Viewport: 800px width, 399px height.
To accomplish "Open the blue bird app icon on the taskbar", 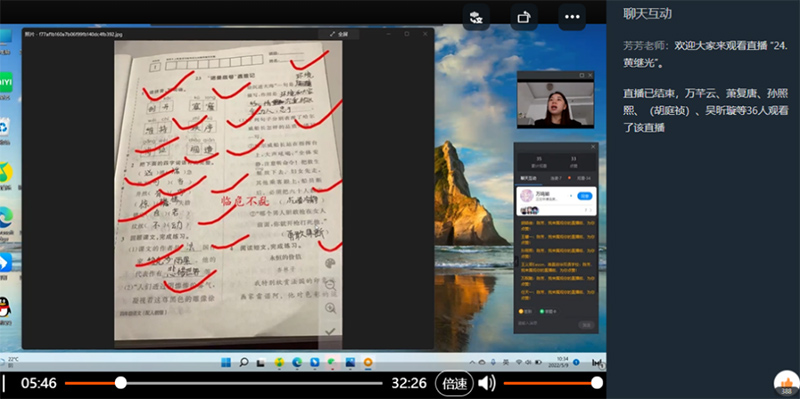I will coord(315,362).
